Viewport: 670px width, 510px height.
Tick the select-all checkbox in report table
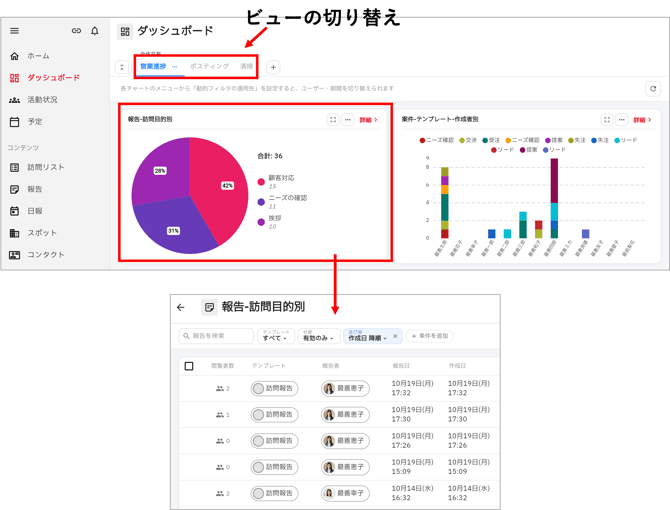point(189,366)
